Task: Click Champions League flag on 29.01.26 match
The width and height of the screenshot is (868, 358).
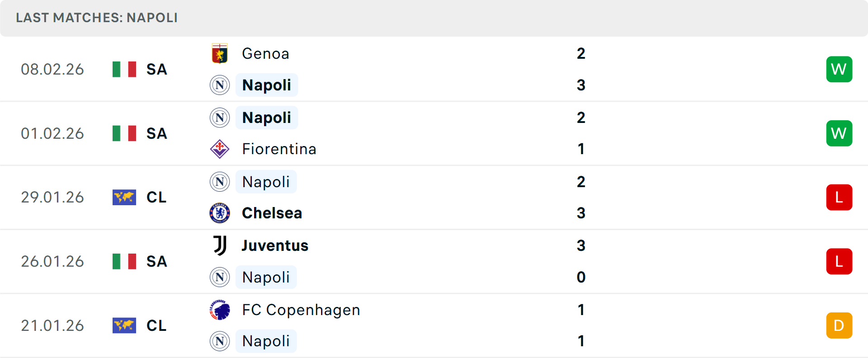Action: coord(124,198)
